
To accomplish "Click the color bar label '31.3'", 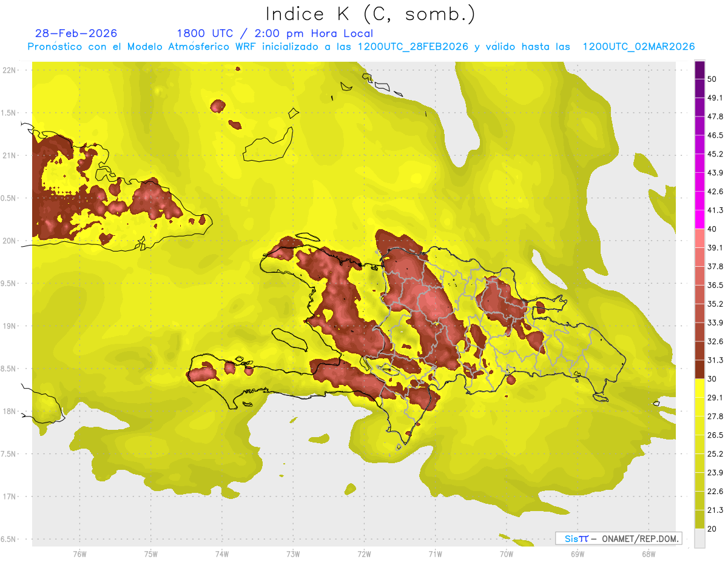I will pyautogui.click(x=715, y=360).
